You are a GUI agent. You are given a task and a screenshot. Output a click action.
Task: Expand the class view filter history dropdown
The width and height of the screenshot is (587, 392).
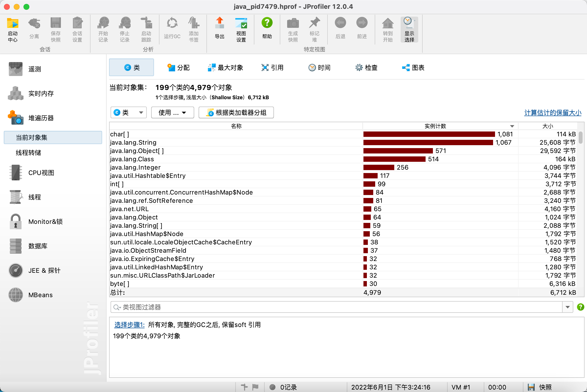pos(567,307)
